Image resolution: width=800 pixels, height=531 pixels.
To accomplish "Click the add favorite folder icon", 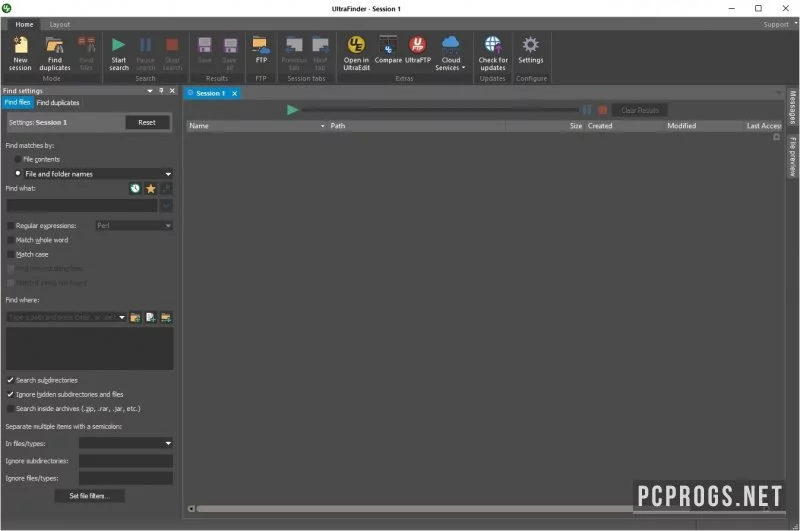I will click(166, 317).
